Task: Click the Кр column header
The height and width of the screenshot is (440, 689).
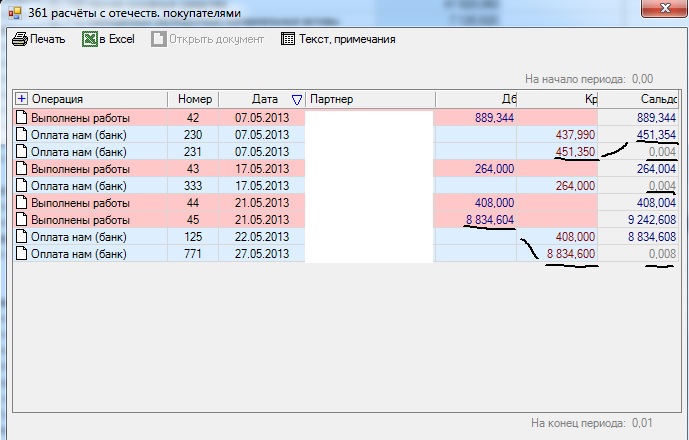Action: pos(591,99)
